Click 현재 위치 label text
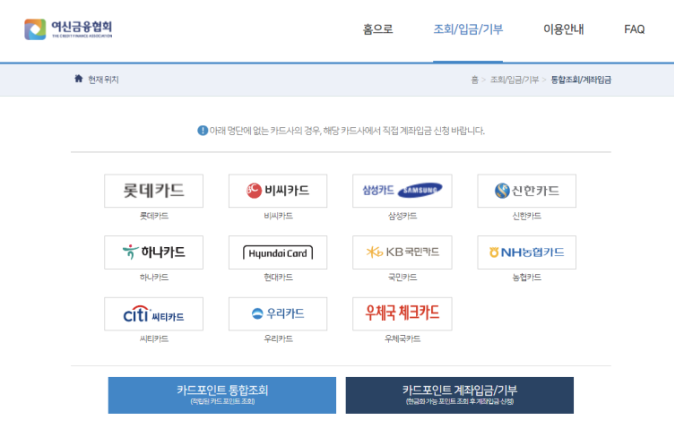674x429 pixels. pyautogui.click(x=103, y=80)
